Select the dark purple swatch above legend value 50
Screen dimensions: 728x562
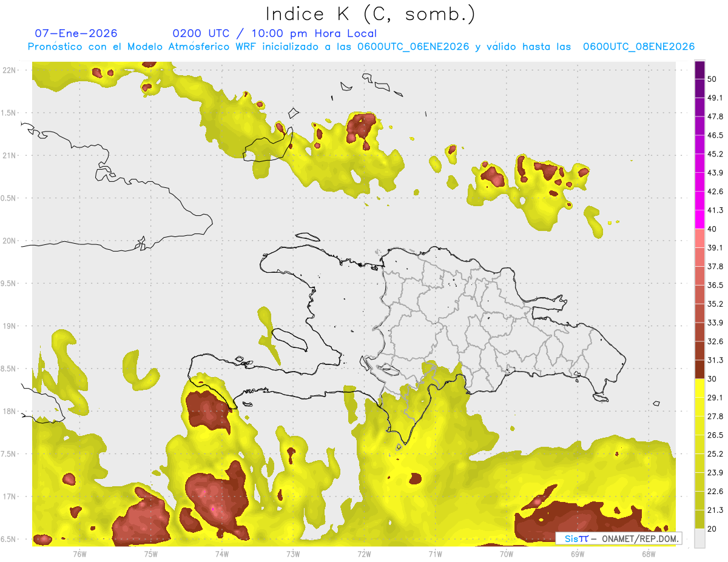[699, 71]
